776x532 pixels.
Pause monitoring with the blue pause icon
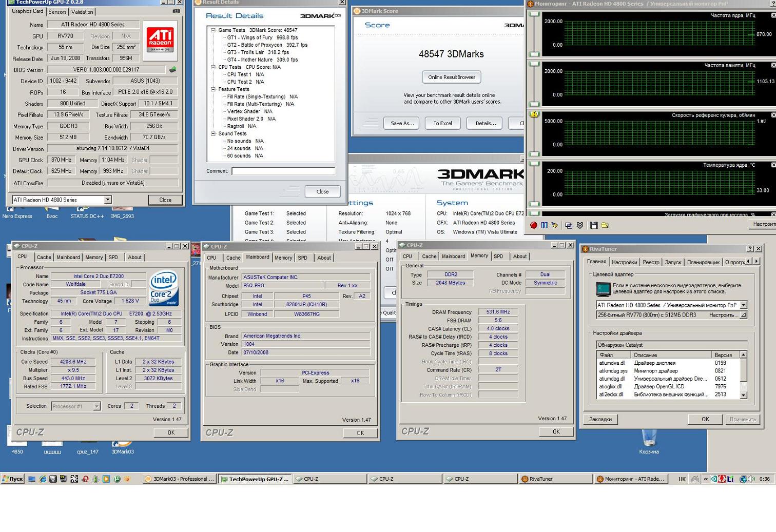544,225
